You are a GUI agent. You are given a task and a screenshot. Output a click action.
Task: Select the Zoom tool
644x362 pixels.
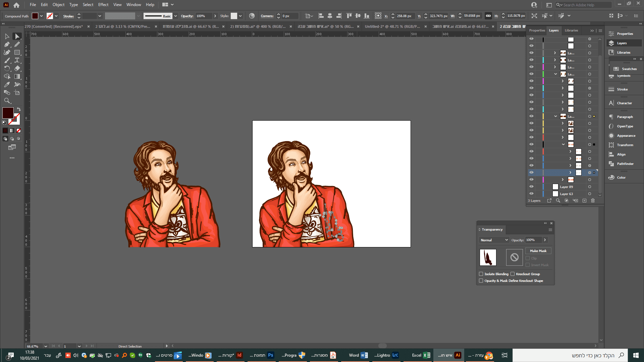coord(7,101)
